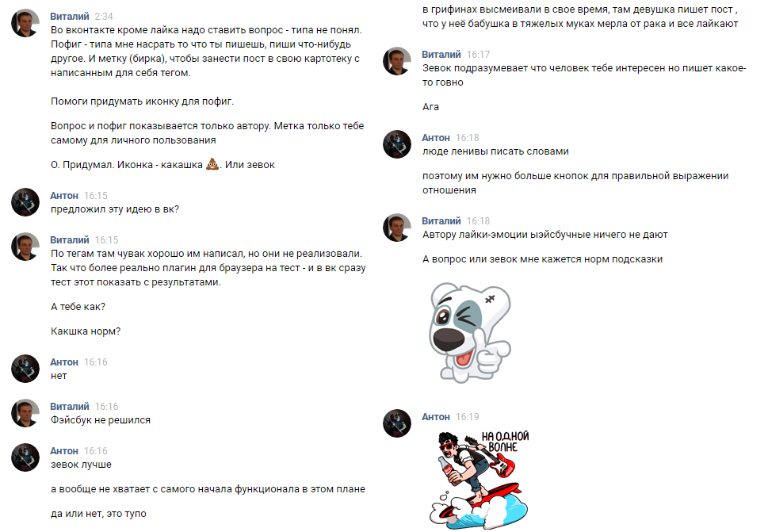Click Виталий's avatar beside the 'Фэйсбук не решился' message
768x532 pixels.
[25, 413]
